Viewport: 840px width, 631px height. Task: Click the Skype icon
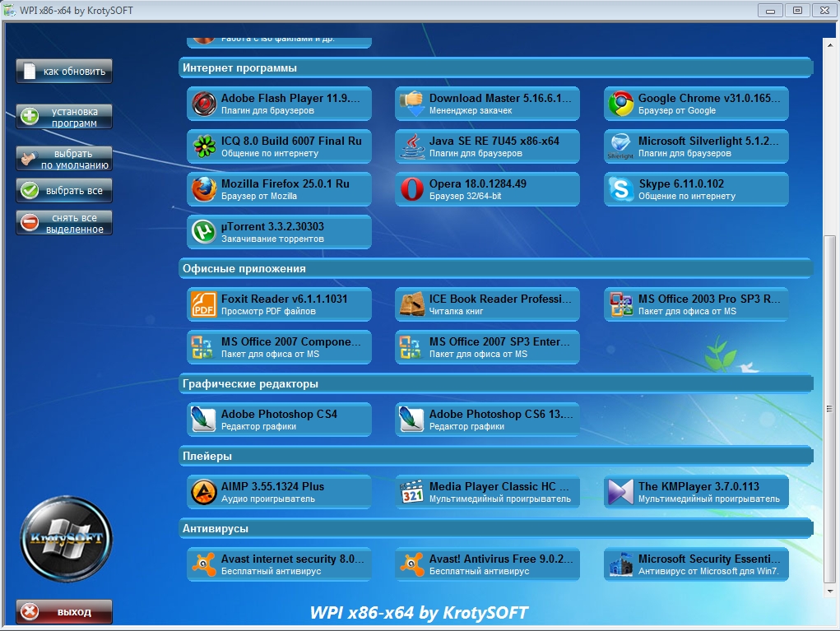[x=621, y=189]
